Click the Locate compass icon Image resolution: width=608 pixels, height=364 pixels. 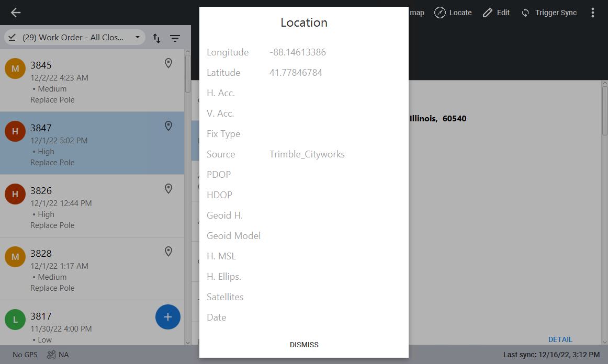441,13
